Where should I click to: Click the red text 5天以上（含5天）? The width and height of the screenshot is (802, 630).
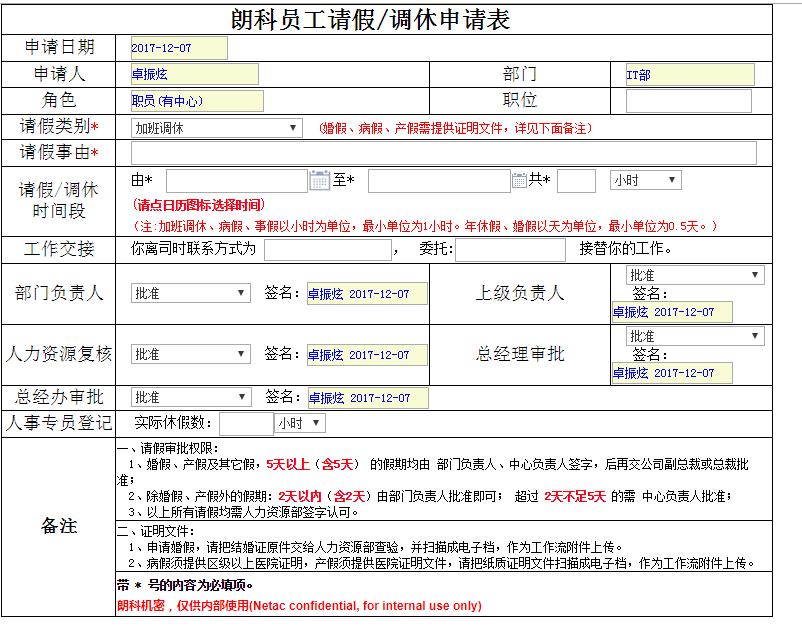tap(313, 464)
